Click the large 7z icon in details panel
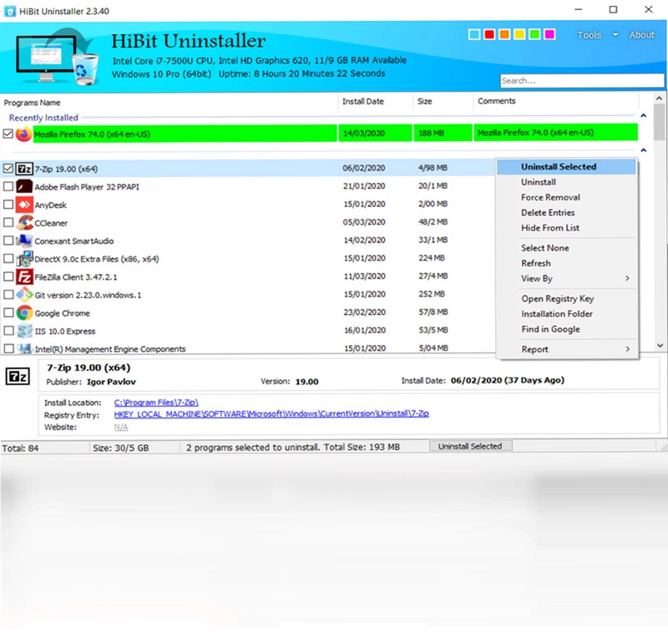 pyautogui.click(x=18, y=377)
